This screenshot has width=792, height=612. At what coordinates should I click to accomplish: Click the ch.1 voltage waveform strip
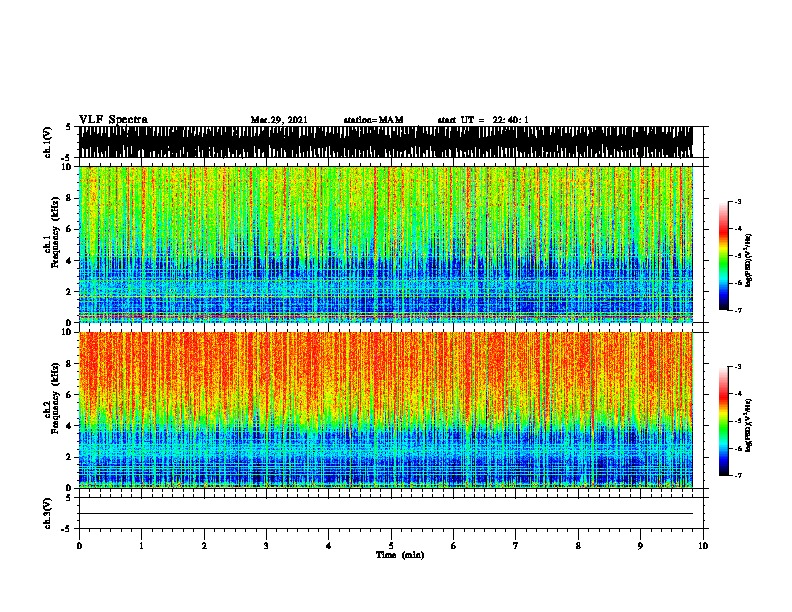pos(386,142)
